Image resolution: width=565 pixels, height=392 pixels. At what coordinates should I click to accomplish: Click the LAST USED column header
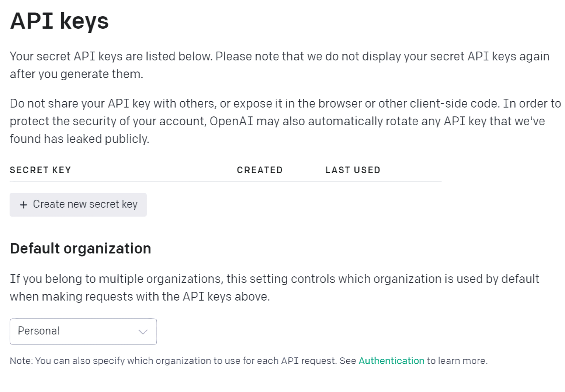353,170
